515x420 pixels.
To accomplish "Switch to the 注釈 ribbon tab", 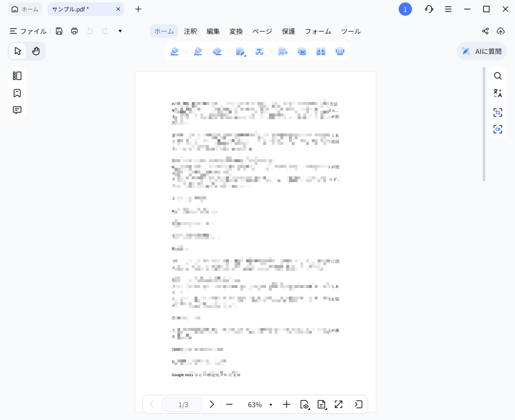I will click(x=190, y=31).
